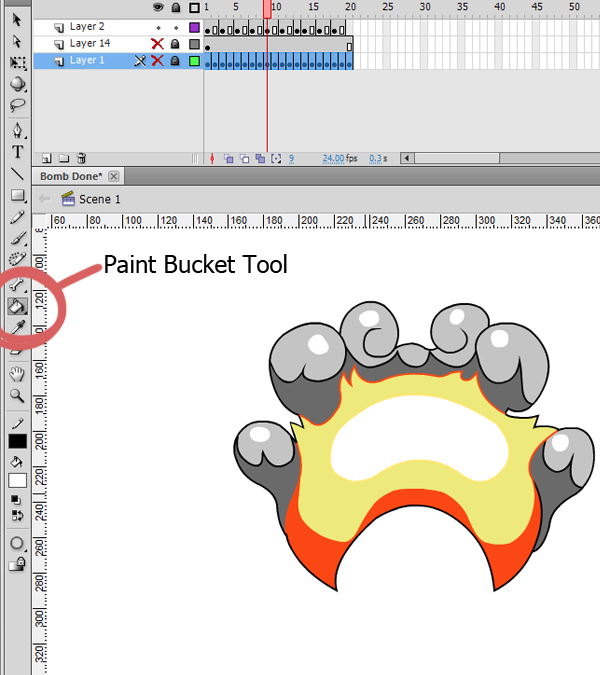Click the stroke color pencil icon

point(17,424)
